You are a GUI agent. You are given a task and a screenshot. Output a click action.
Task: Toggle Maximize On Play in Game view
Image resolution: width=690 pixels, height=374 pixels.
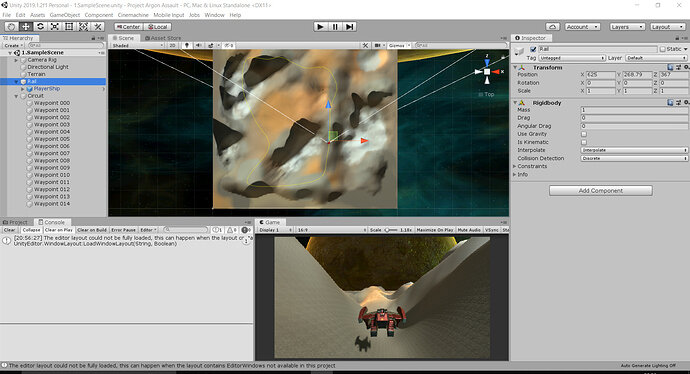pyautogui.click(x=435, y=230)
